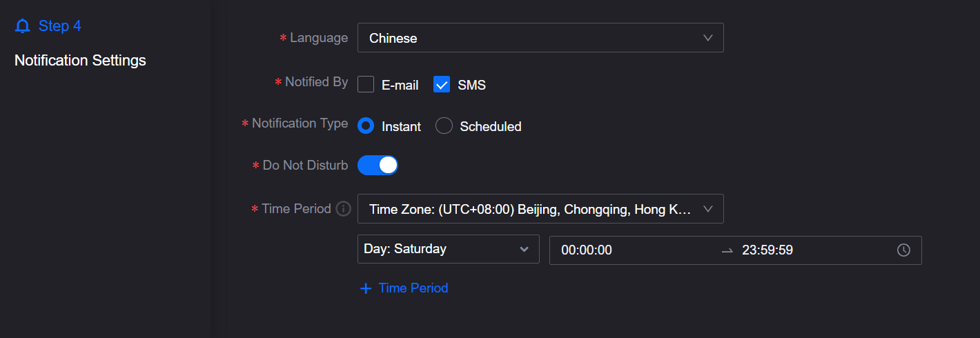The image size is (980, 338).
Task: Click the SMS label text
Action: point(471,86)
